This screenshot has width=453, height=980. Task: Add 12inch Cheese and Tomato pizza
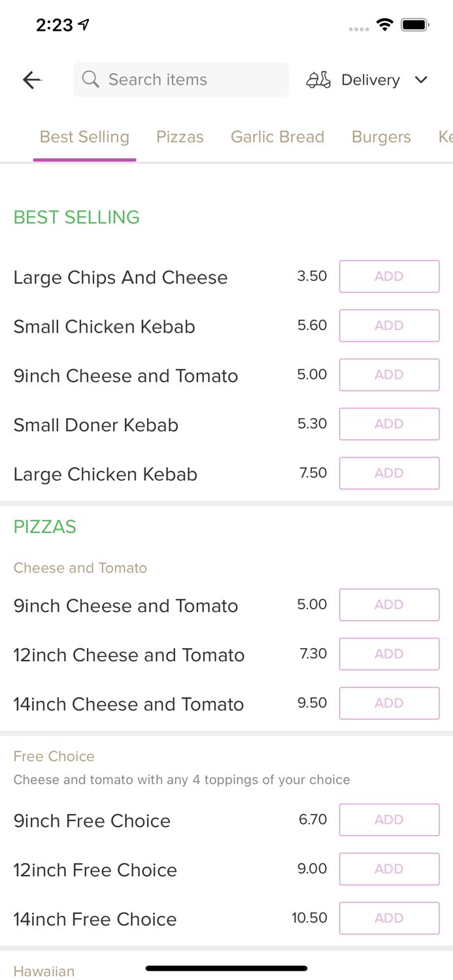coord(389,653)
